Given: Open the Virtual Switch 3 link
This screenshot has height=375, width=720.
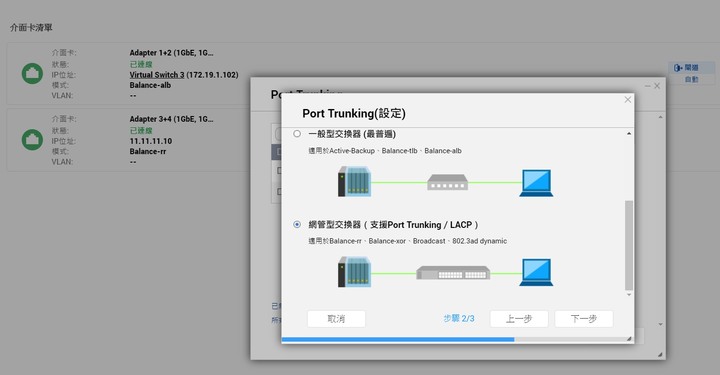Looking at the screenshot, I should coord(157,74).
